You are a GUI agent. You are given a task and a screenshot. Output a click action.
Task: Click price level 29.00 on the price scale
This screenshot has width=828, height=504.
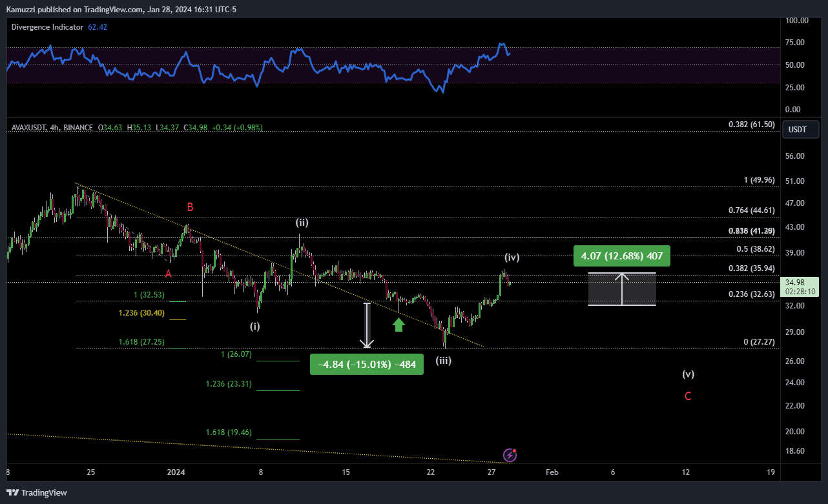pyautogui.click(x=795, y=332)
